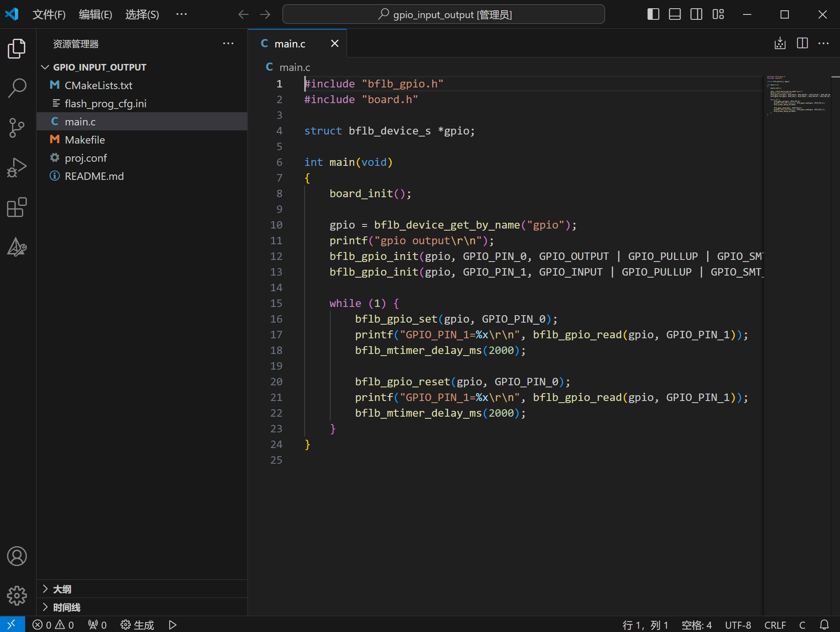Image resolution: width=840 pixels, height=632 pixels.
Task: Click the ports forwarded indicator in status bar
Action: [x=97, y=625]
